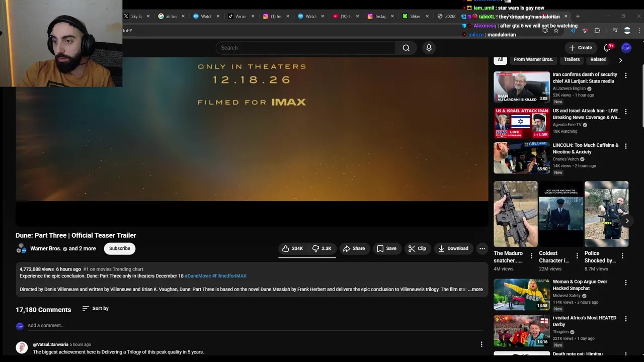Select the Related filter chip

pos(598,59)
